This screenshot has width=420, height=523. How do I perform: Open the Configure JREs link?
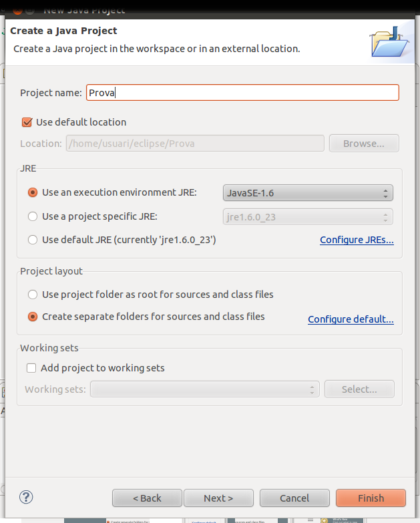pos(357,240)
